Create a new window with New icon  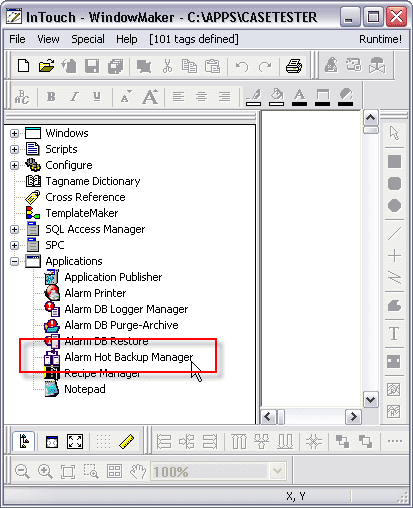coord(23,66)
